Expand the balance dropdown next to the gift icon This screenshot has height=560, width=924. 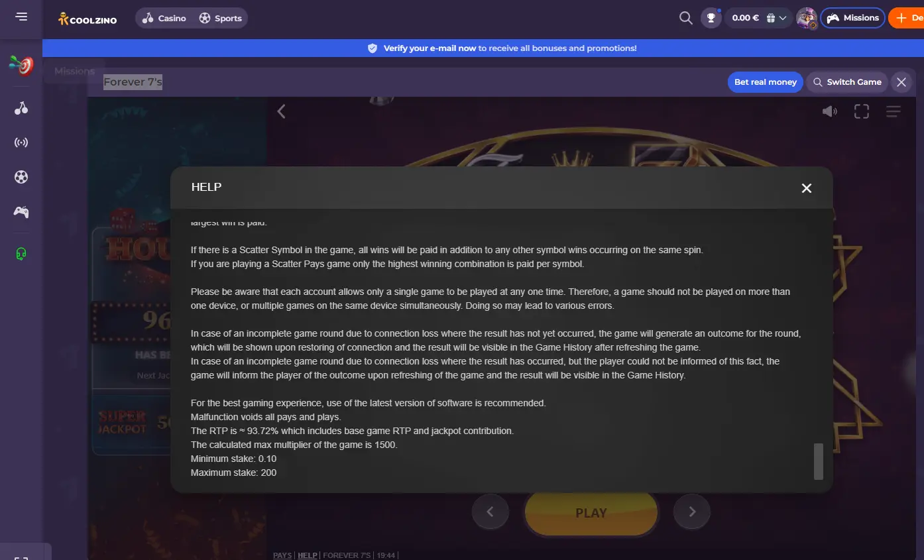point(783,18)
